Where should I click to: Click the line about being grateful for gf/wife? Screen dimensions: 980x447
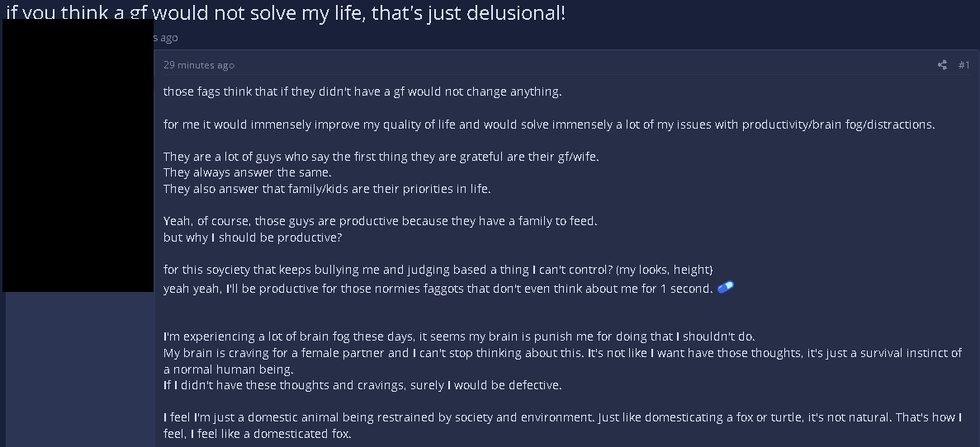point(381,157)
